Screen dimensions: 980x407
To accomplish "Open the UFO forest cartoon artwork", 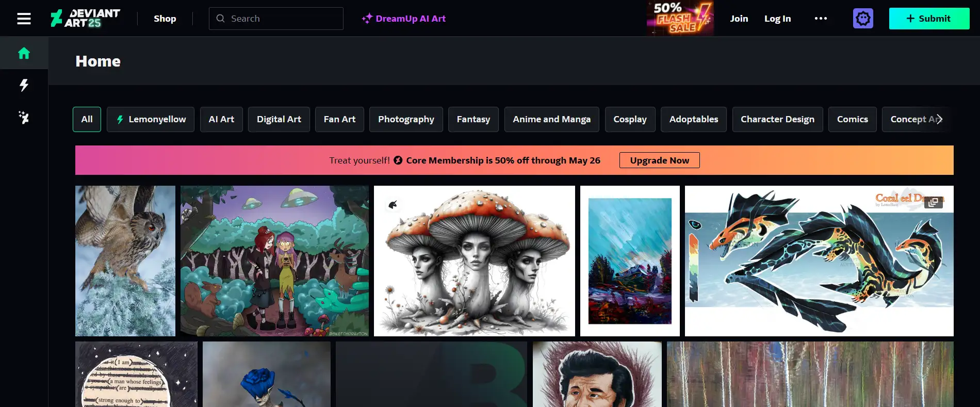I will [274, 261].
